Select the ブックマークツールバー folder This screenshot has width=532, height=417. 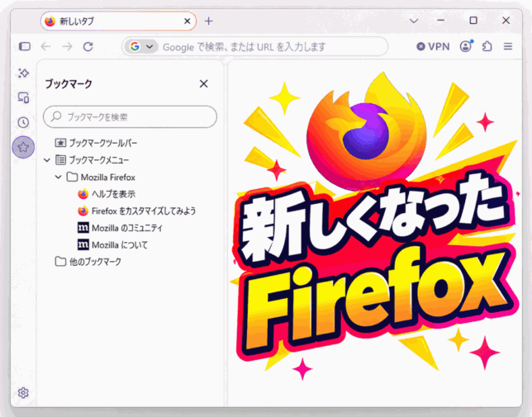tap(96, 143)
